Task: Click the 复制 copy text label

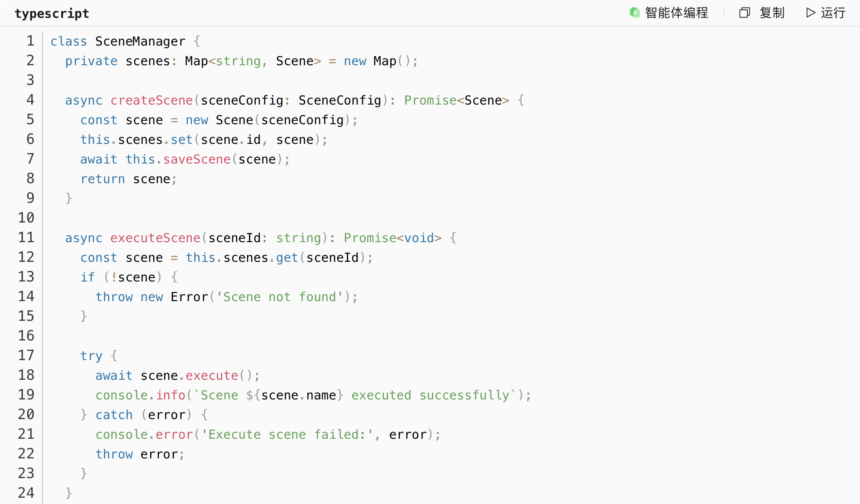Action: click(772, 13)
